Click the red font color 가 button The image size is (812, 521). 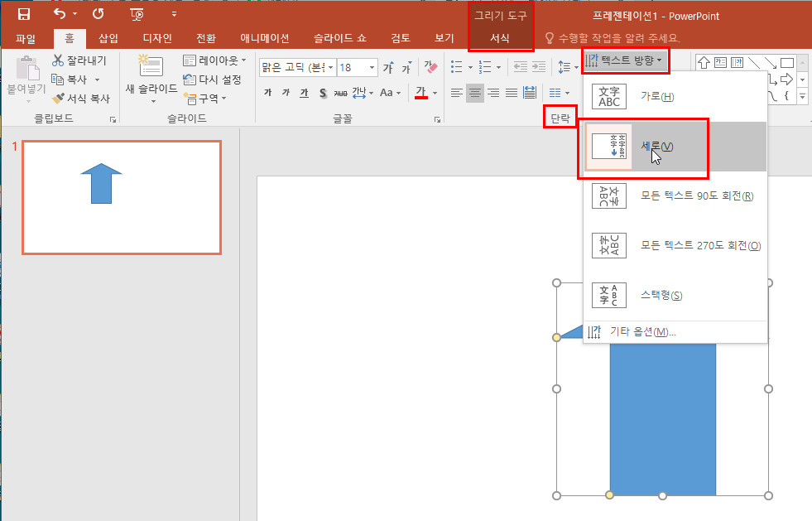point(421,93)
